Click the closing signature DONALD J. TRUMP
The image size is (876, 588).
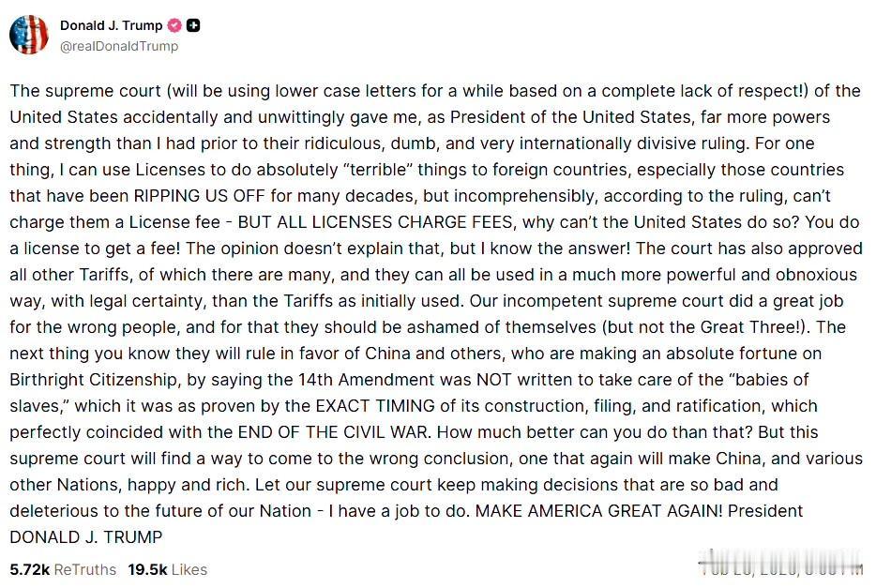coord(86,537)
